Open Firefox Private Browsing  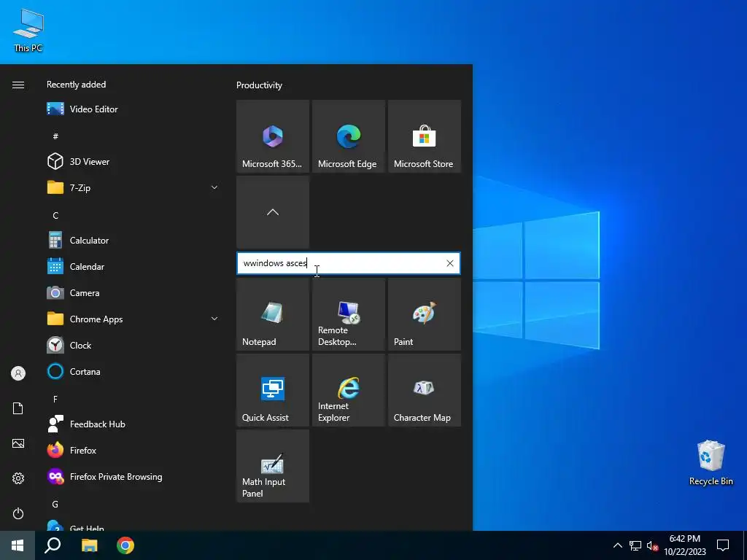[133, 477]
